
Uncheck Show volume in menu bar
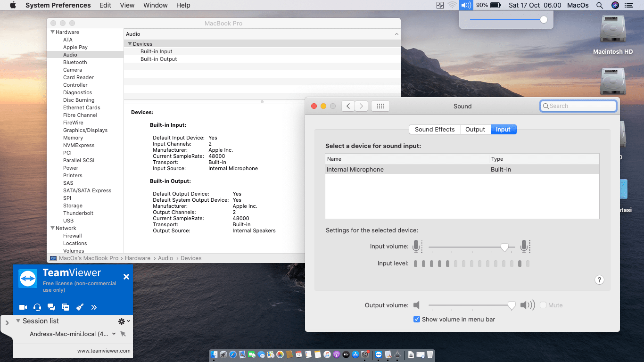(x=417, y=320)
